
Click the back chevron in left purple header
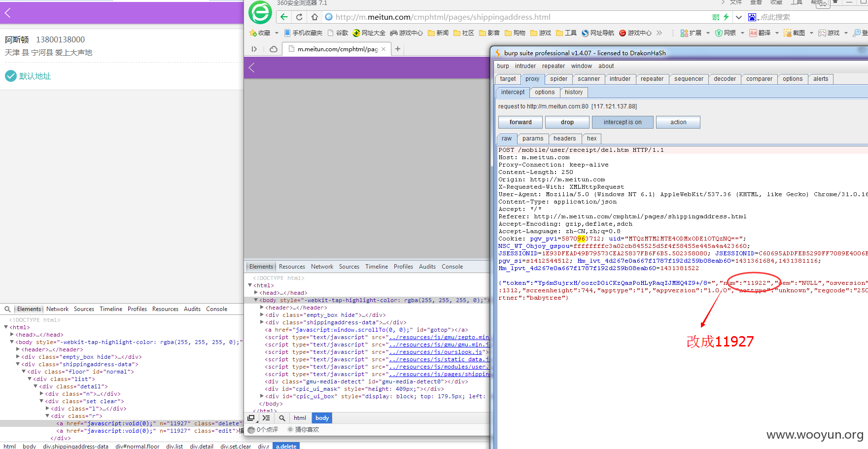pyautogui.click(x=7, y=13)
